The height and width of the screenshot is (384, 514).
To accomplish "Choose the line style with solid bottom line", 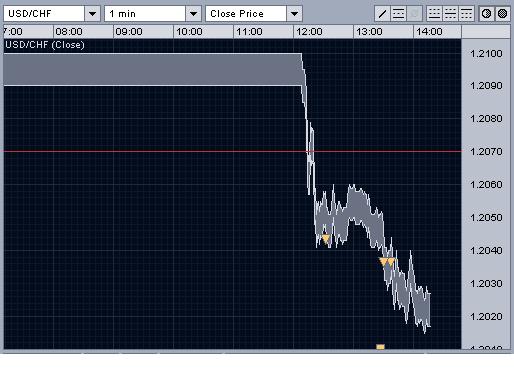I will click(434, 14).
